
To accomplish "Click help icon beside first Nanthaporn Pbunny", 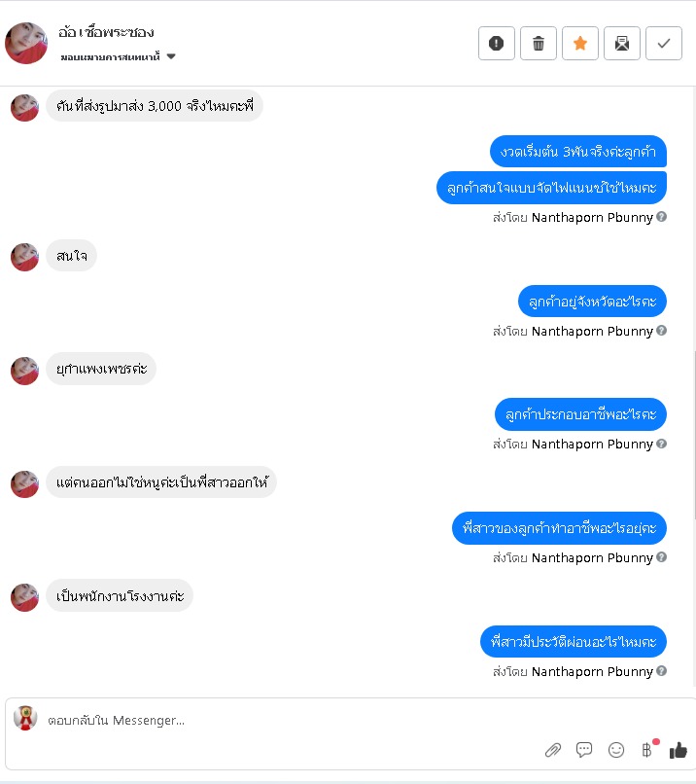I will (662, 217).
